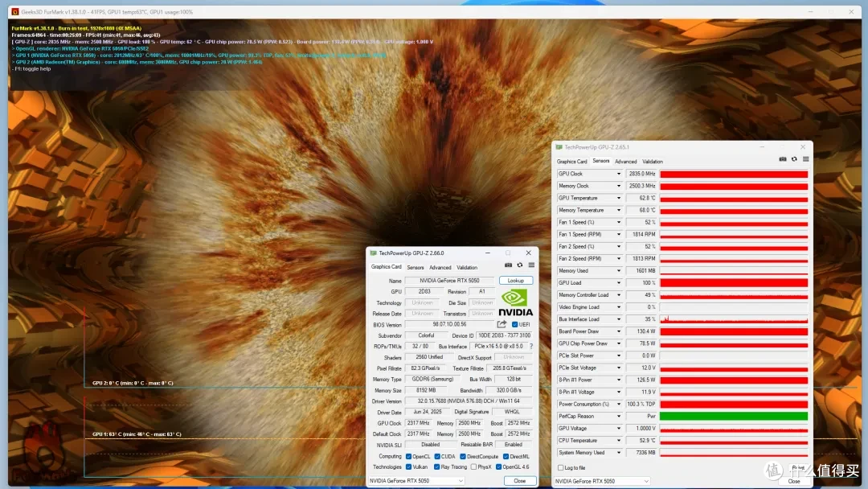The width and height of the screenshot is (868, 489).
Task: Click the Bus Interface Load graph
Action: pyautogui.click(x=734, y=319)
